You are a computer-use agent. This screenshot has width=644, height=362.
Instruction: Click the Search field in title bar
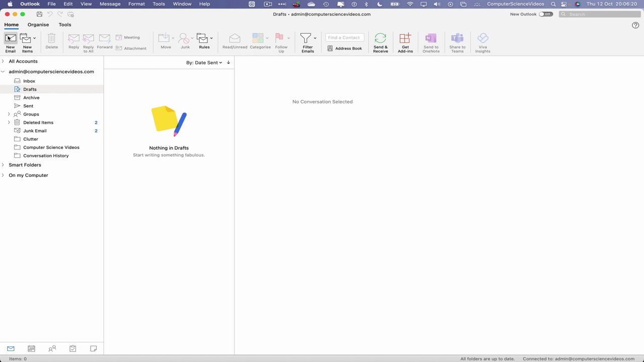pyautogui.click(x=599, y=14)
